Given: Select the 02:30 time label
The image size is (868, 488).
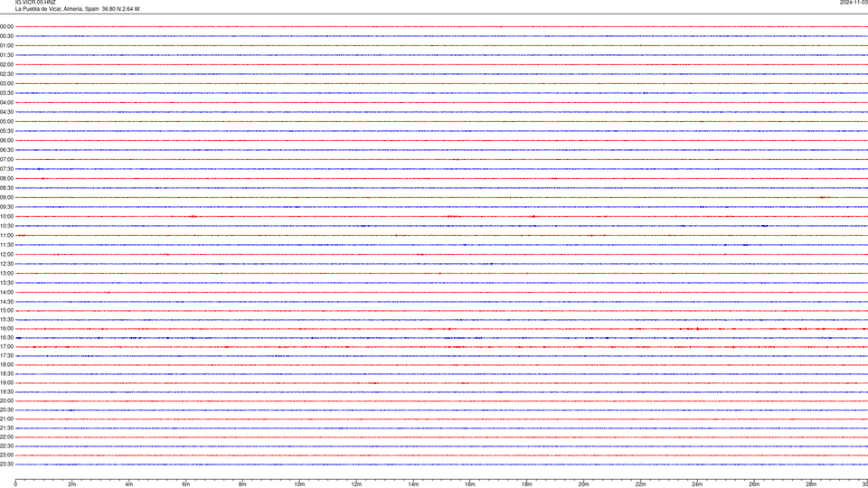Looking at the screenshot, I should pyautogui.click(x=6, y=74).
